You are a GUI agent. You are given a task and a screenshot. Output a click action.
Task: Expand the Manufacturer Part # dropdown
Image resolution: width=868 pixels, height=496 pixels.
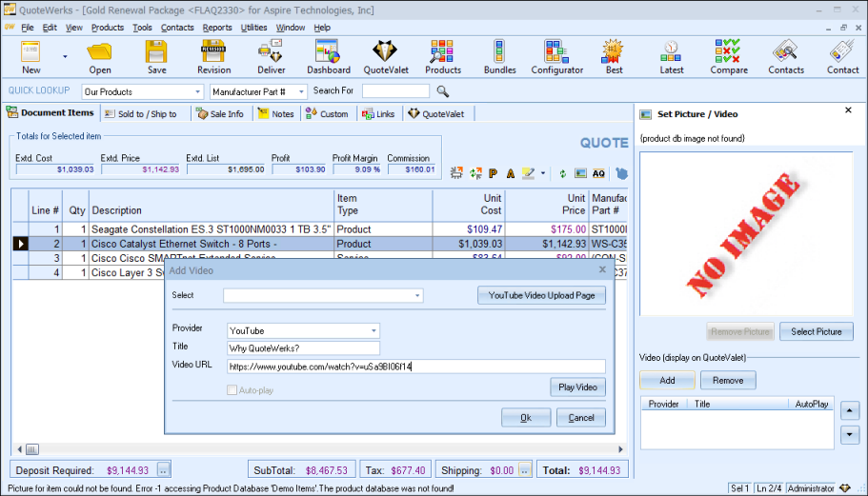pos(301,91)
